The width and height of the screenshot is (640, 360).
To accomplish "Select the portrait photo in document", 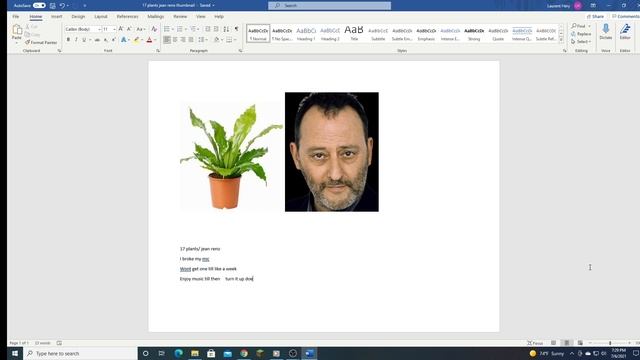I will click(x=331, y=152).
